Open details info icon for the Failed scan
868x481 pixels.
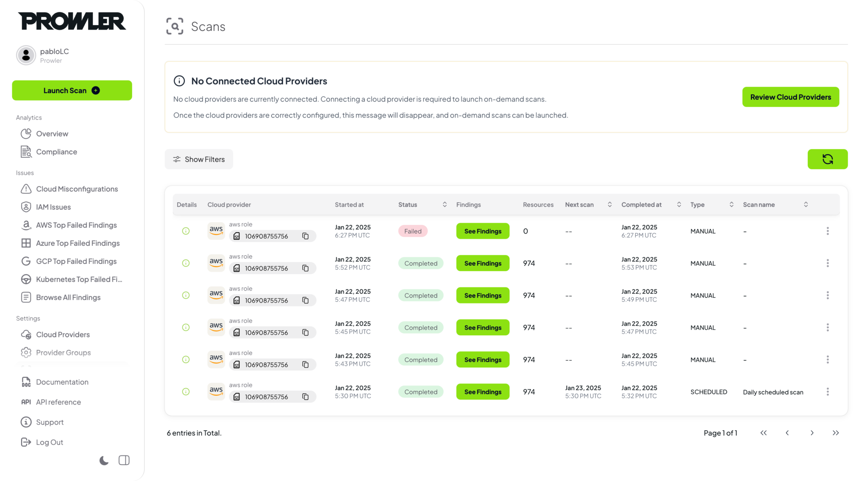(x=186, y=231)
